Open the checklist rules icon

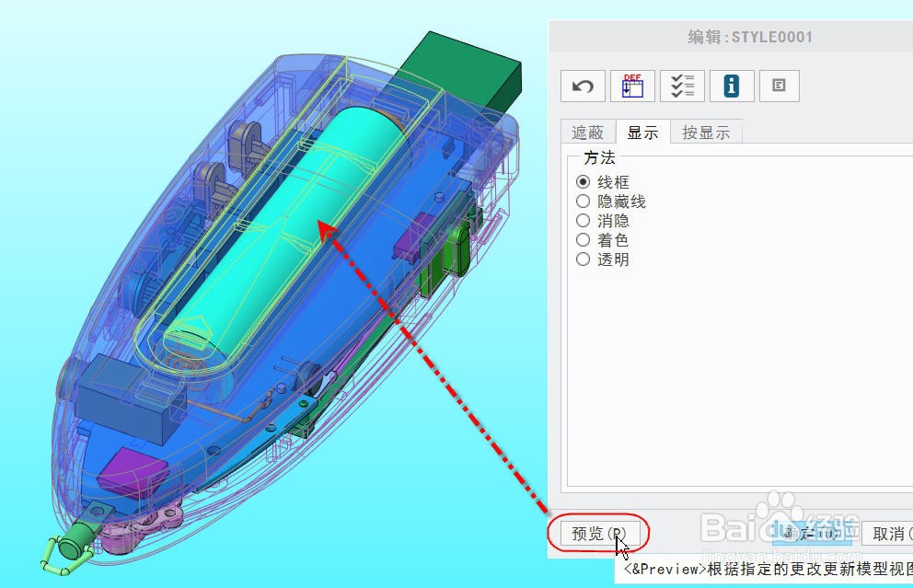coord(682,86)
